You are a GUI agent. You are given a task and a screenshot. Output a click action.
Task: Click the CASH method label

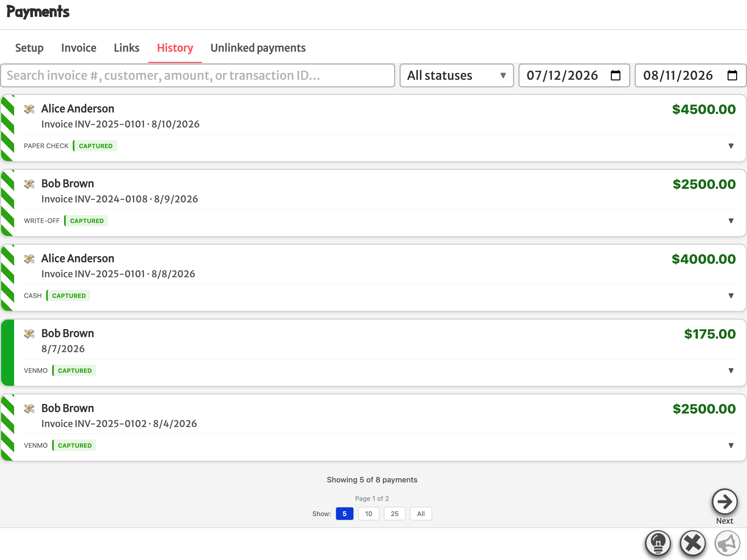click(33, 296)
